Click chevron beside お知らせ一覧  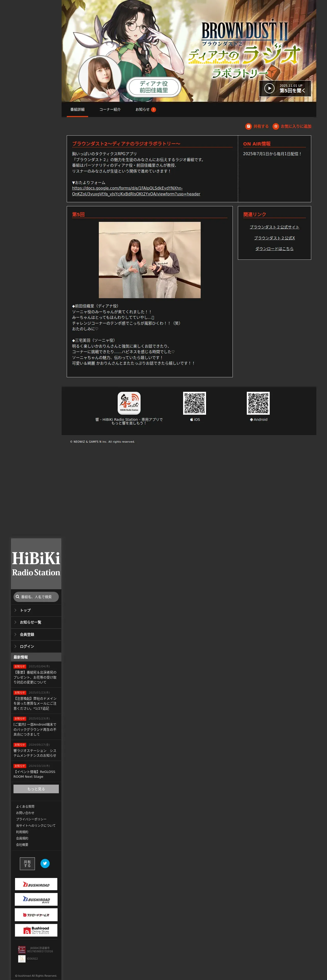tap(15, 622)
